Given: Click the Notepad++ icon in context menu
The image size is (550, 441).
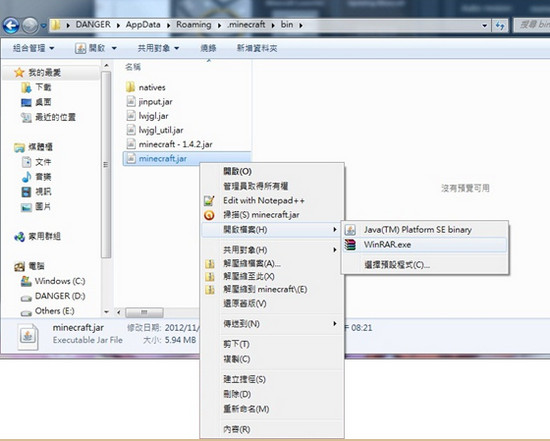Looking at the screenshot, I should (x=209, y=200).
